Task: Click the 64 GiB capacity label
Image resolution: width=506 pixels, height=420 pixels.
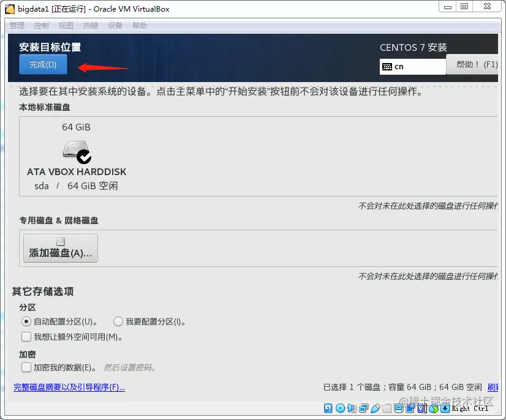Action: coord(76,127)
